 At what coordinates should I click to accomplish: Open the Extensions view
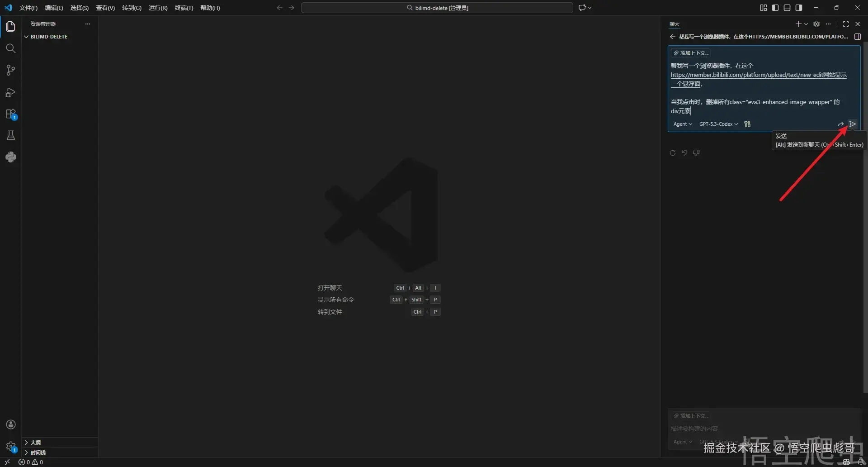click(11, 114)
